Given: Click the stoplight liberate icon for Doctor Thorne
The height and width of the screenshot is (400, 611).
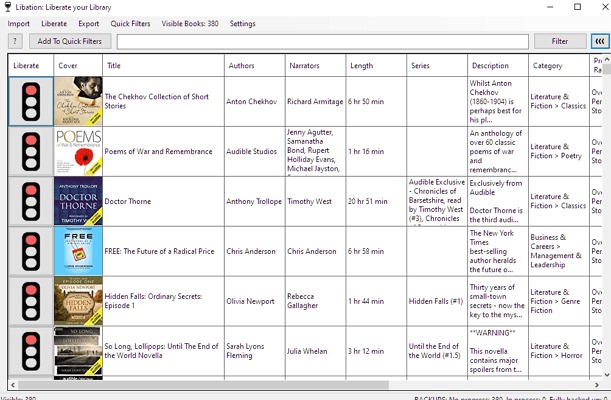Looking at the screenshot, I should [x=31, y=201].
